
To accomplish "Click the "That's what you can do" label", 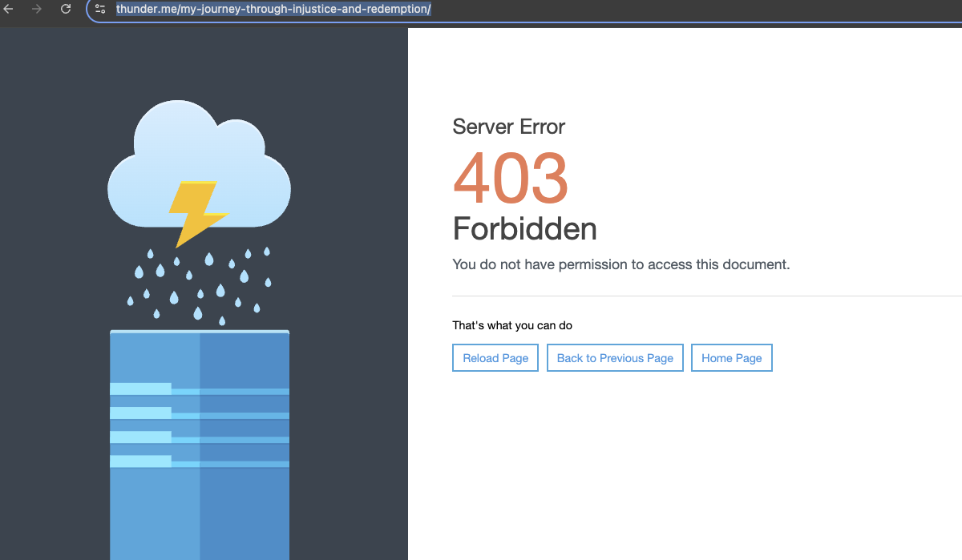I will pyautogui.click(x=512, y=325).
